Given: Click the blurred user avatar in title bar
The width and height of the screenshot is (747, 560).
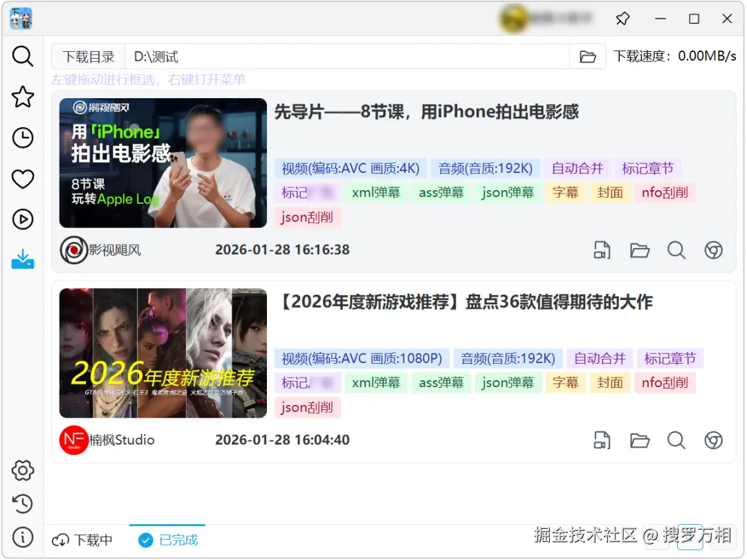Looking at the screenshot, I should point(513,19).
